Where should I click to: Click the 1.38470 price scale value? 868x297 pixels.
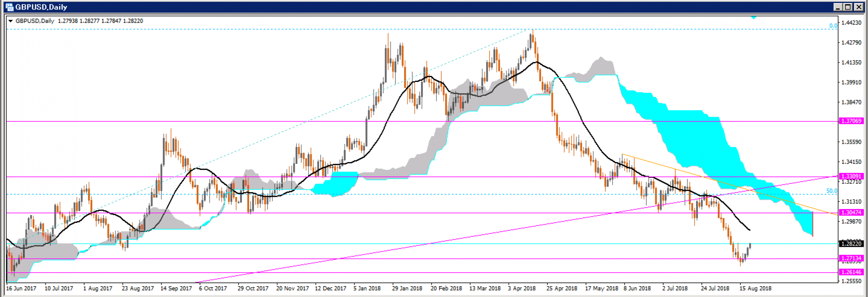pos(851,102)
